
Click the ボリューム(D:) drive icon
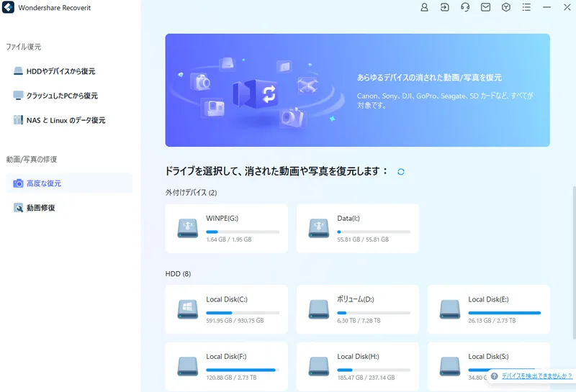tap(319, 309)
